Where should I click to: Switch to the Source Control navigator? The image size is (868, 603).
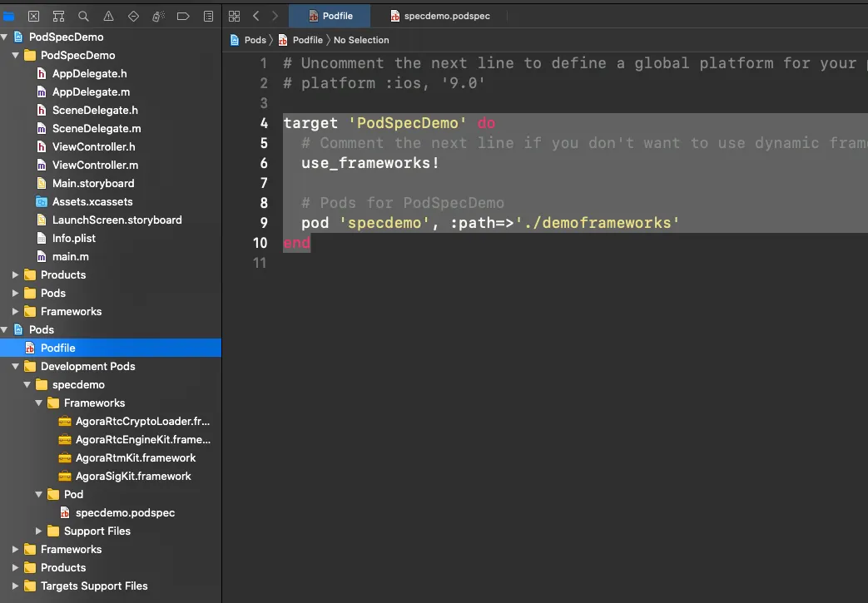[33, 16]
